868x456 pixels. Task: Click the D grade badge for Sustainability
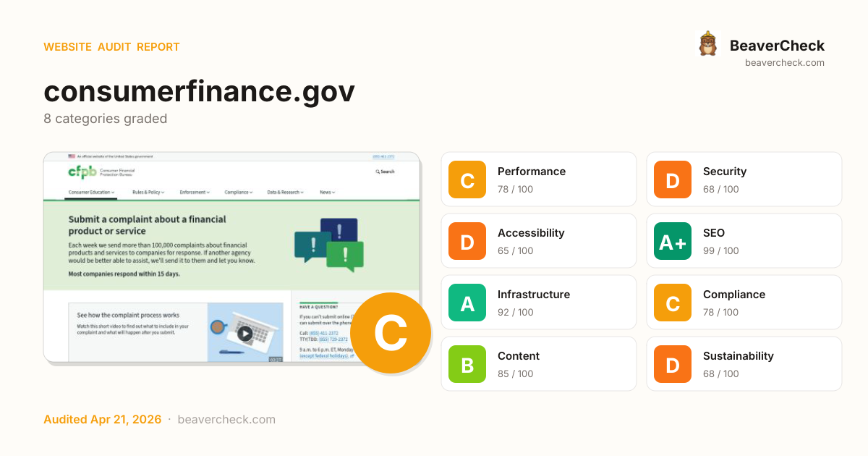pyautogui.click(x=673, y=364)
